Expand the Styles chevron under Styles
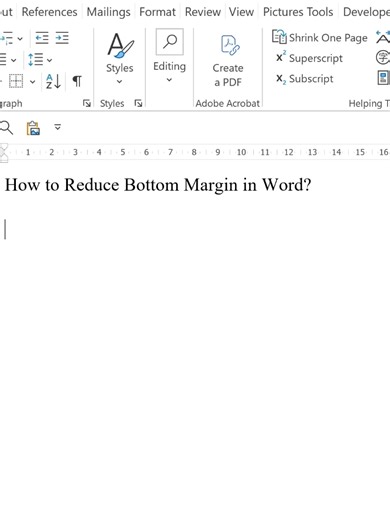The image size is (390, 520). pyautogui.click(x=119, y=82)
